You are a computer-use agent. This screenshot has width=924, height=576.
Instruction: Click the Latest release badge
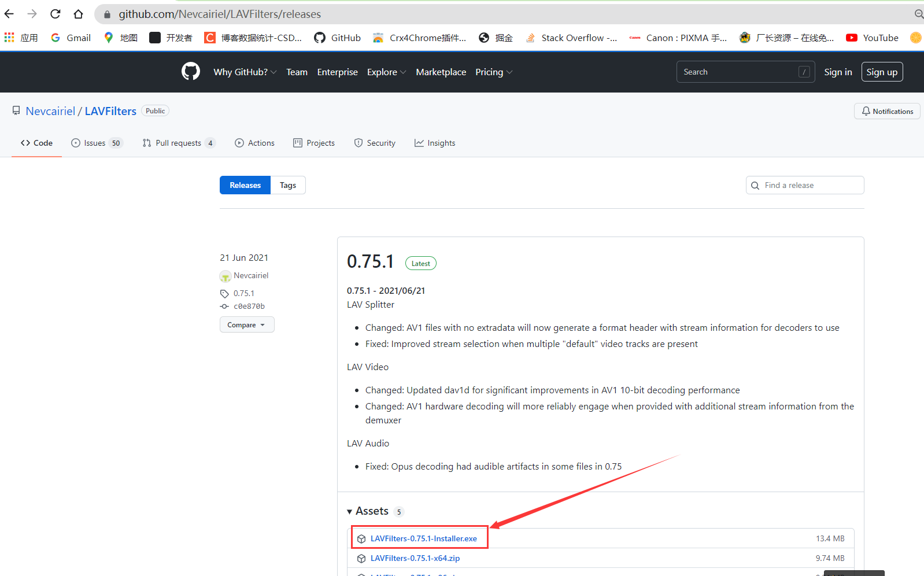[x=421, y=263]
